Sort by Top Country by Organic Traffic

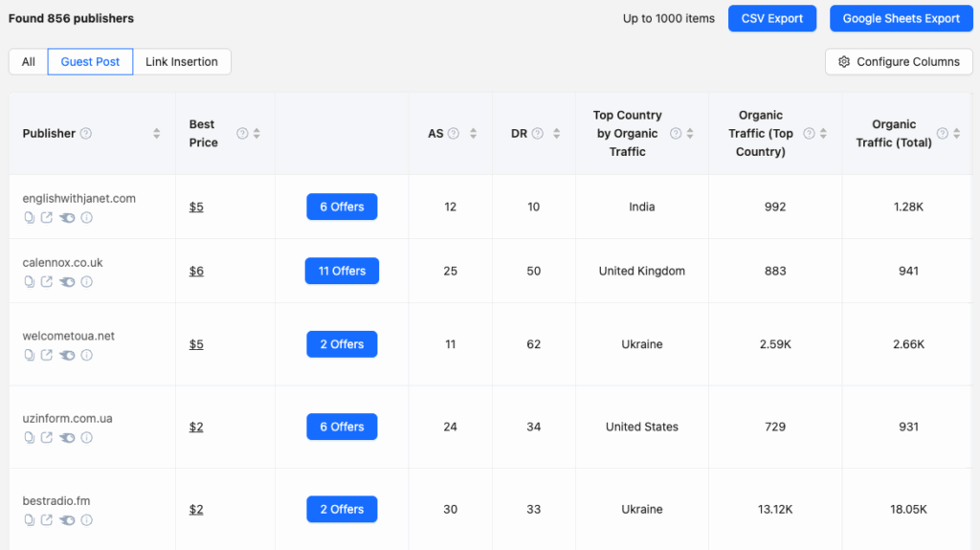(x=690, y=134)
